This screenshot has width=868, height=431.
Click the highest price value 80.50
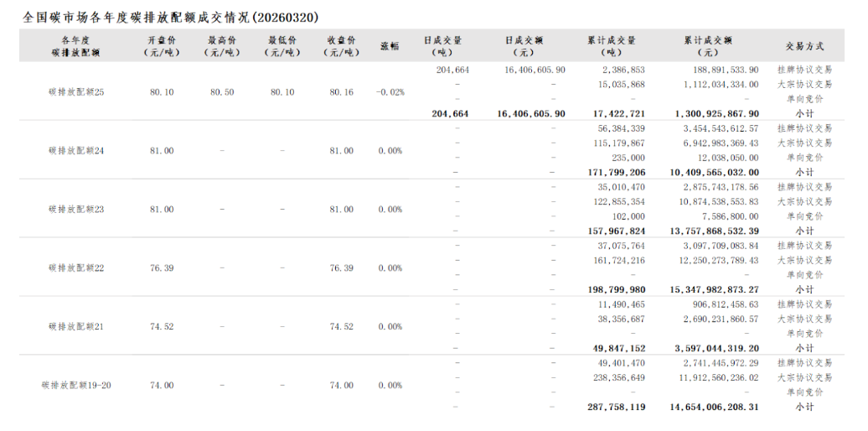[x=222, y=91]
